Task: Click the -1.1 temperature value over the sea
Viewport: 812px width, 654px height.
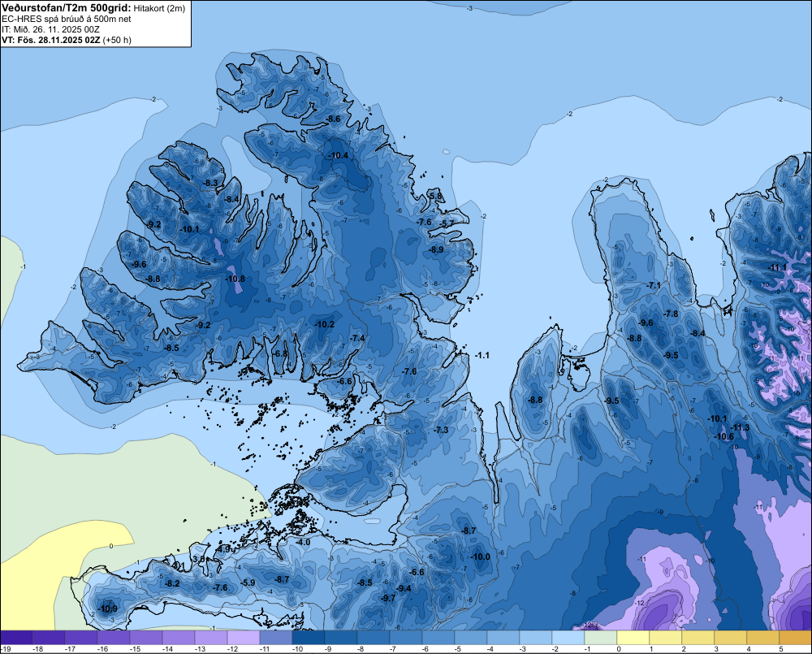Action: (x=482, y=355)
